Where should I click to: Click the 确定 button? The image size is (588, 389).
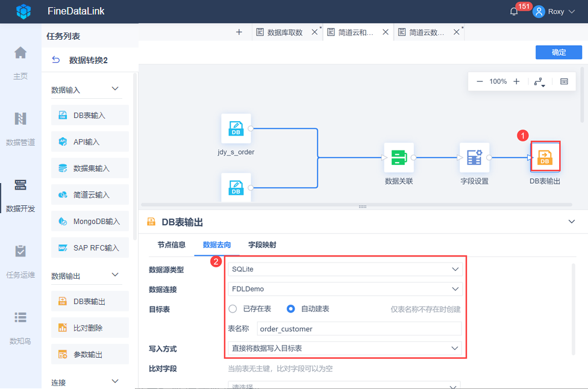coord(558,52)
